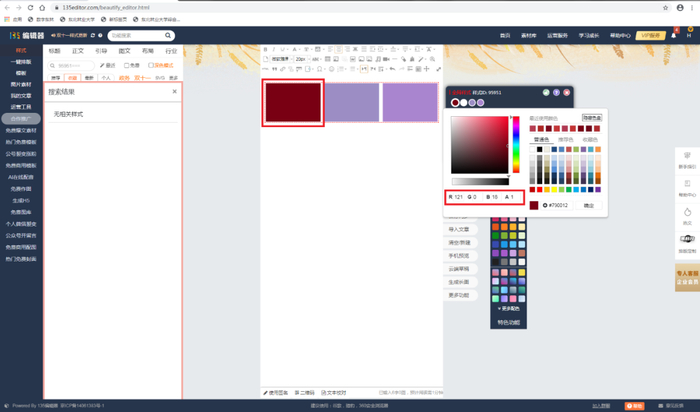Click the grayscale opacity slider bar
Image resolution: width=700 pixels, height=412 pixels.
[x=480, y=181]
